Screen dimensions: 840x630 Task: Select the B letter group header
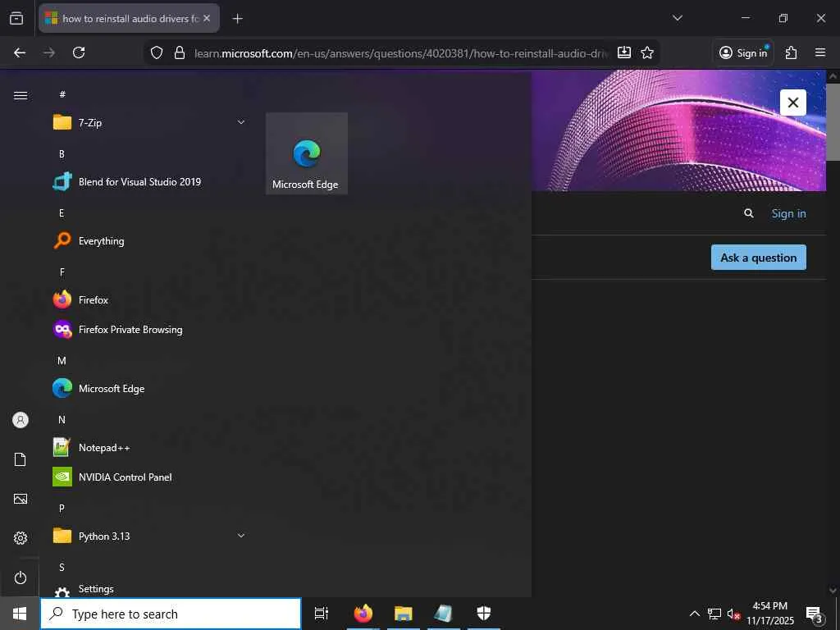(x=62, y=153)
